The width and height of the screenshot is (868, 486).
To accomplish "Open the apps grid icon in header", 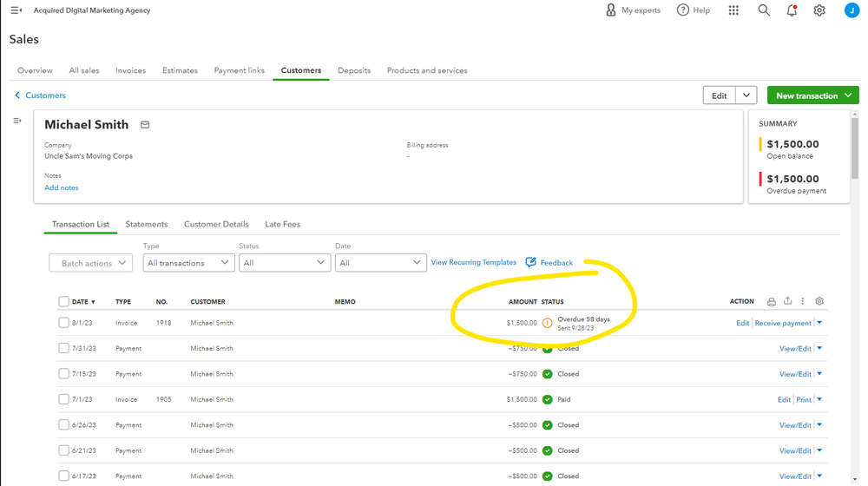I will [x=733, y=10].
